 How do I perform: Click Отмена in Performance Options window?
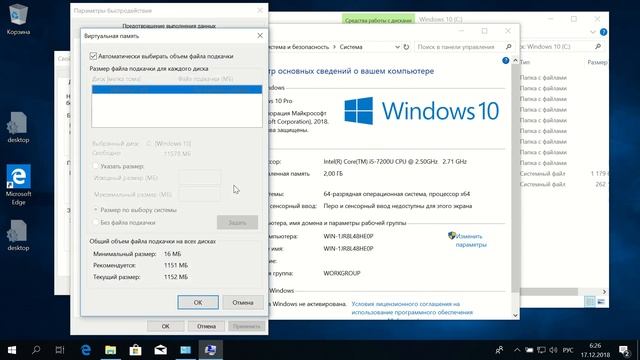206,326
